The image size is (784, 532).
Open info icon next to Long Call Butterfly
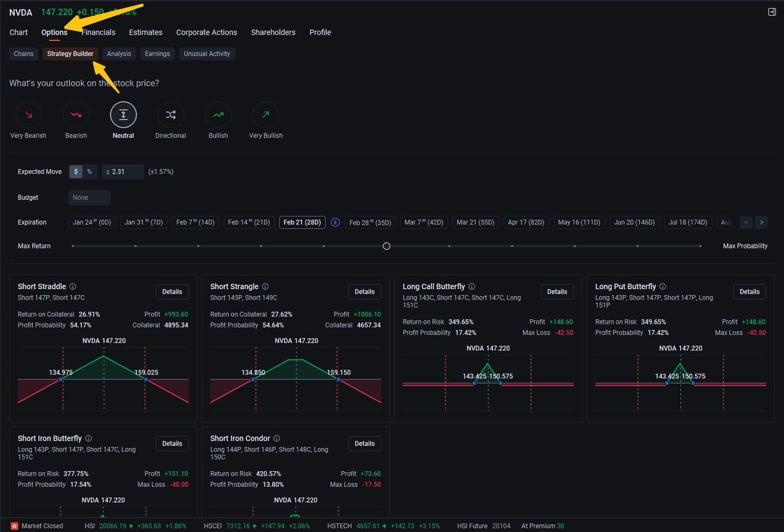coord(472,287)
